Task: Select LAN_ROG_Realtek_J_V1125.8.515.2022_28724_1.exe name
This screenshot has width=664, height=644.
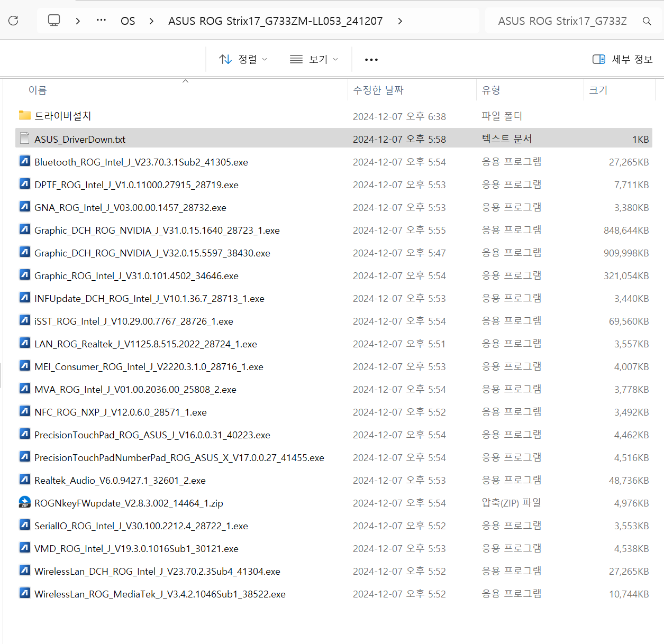Action: pyautogui.click(x=145, y=344)
